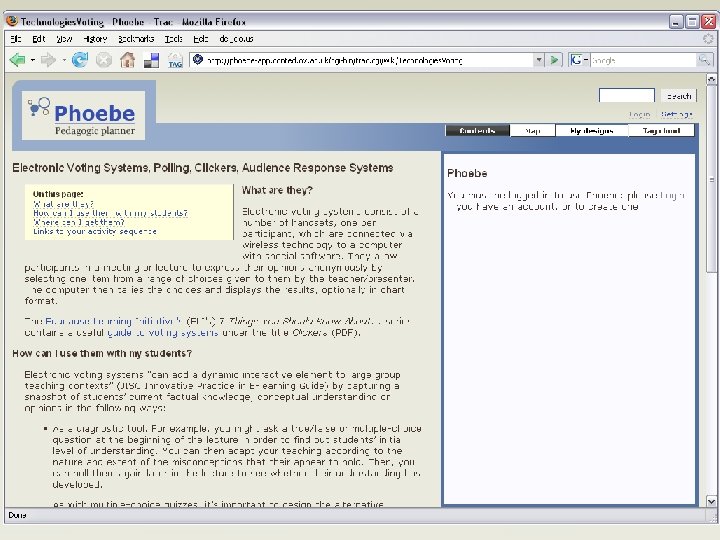Open the File menu
Image resolution: width=720 pixels, height=540 pixels.
click(x=16, y=39)
